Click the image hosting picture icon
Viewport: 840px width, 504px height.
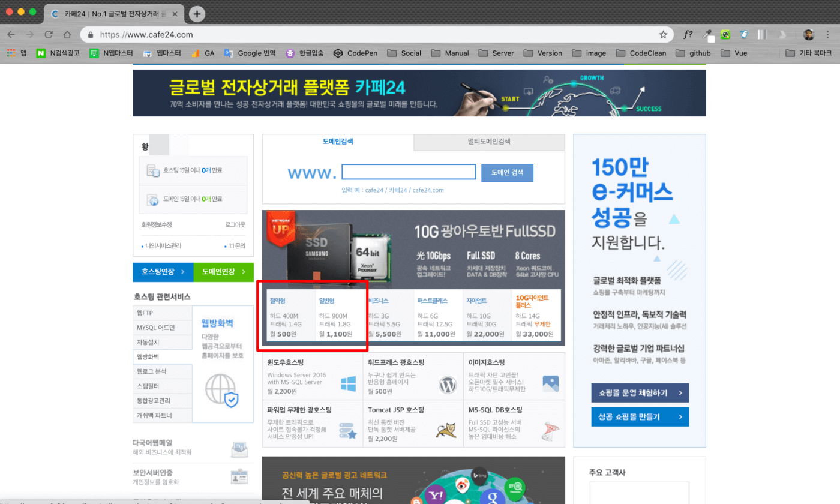pyautogui.click(x=550, y=384)
